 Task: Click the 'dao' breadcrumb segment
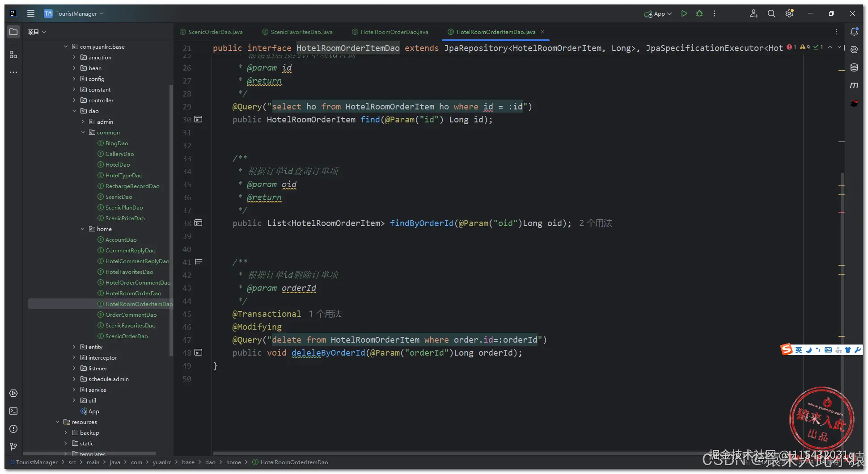tap(210, 462)
